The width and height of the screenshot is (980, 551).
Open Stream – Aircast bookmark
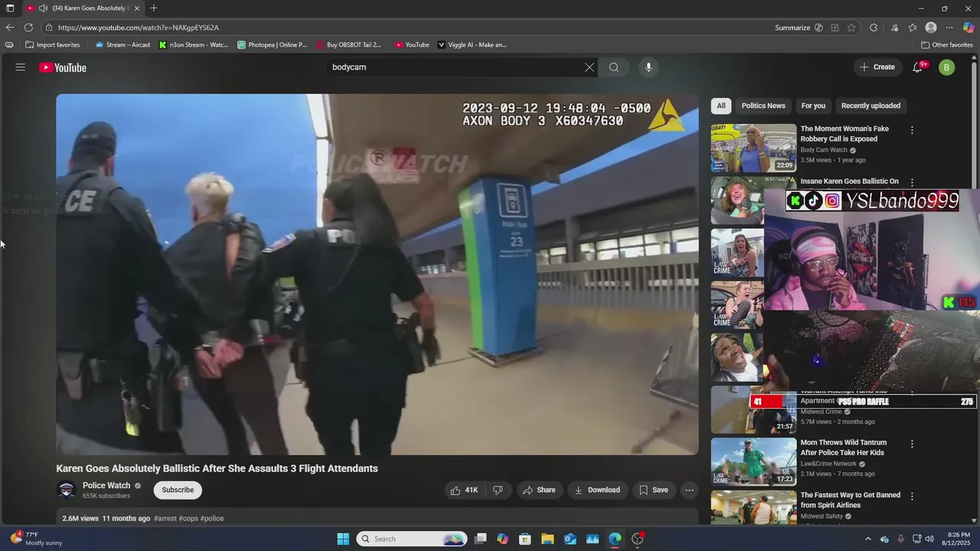pos(122,45)
